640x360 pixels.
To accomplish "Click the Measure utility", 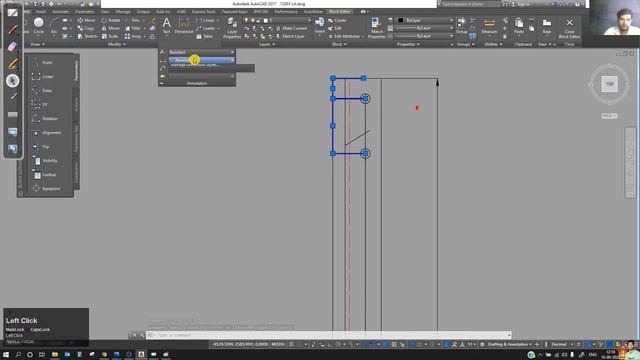I will tap(489, 26).
